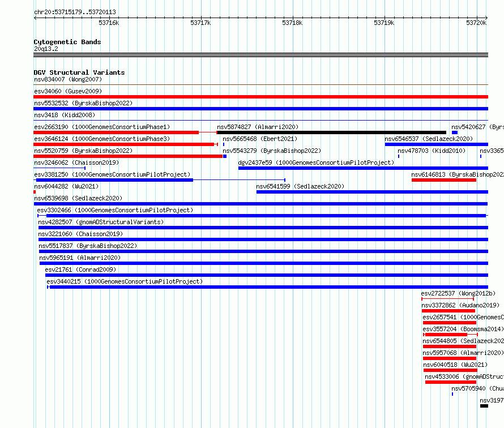
Task: Click the DGV Structural Variants track heading
Action: point(79,72)
